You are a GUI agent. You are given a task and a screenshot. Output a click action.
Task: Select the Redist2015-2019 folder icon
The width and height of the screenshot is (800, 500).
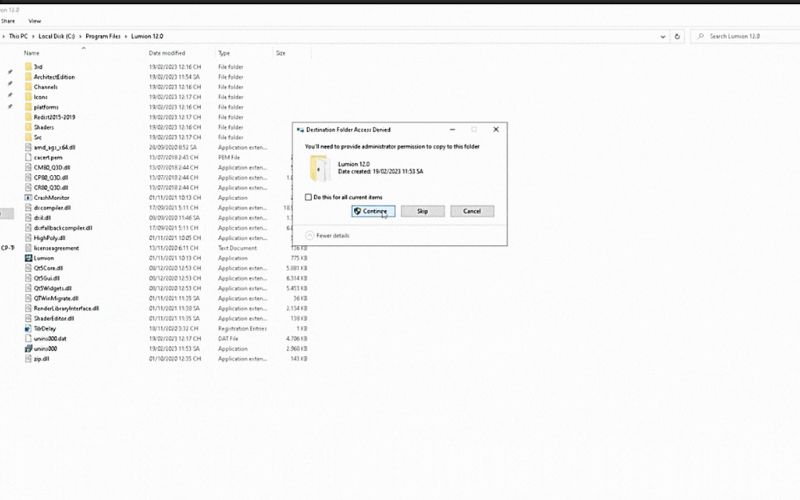(29, 117)
